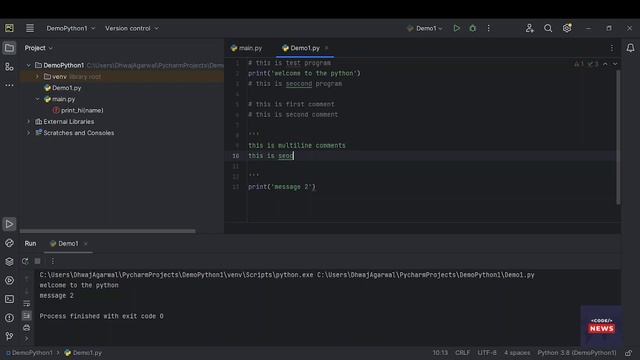
Task: Print console output icon
Action: [x=27, y=328]
